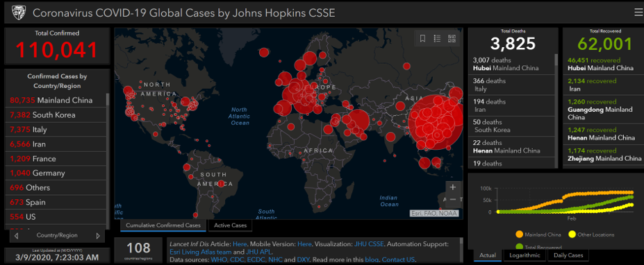Click the Esri, FAO, NOAA map attribution
The image size is (644, 265).
click(x=434, y=213)
